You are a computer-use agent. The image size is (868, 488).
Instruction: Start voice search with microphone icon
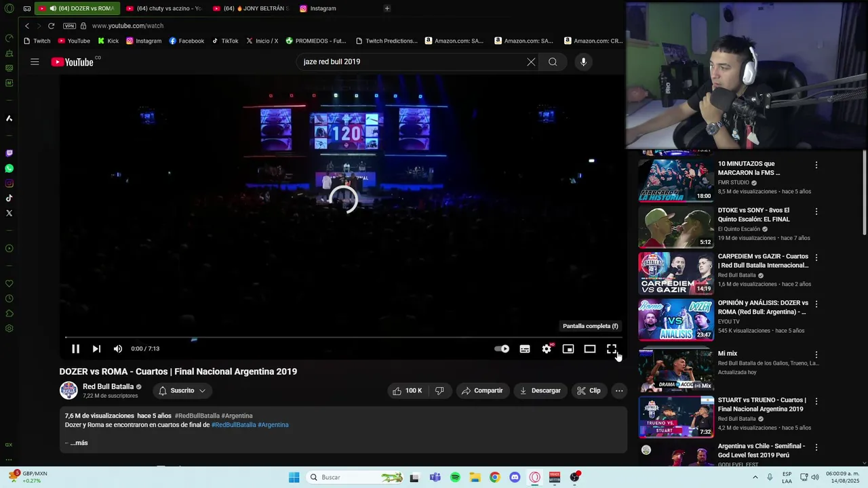[x=583, y=62]
